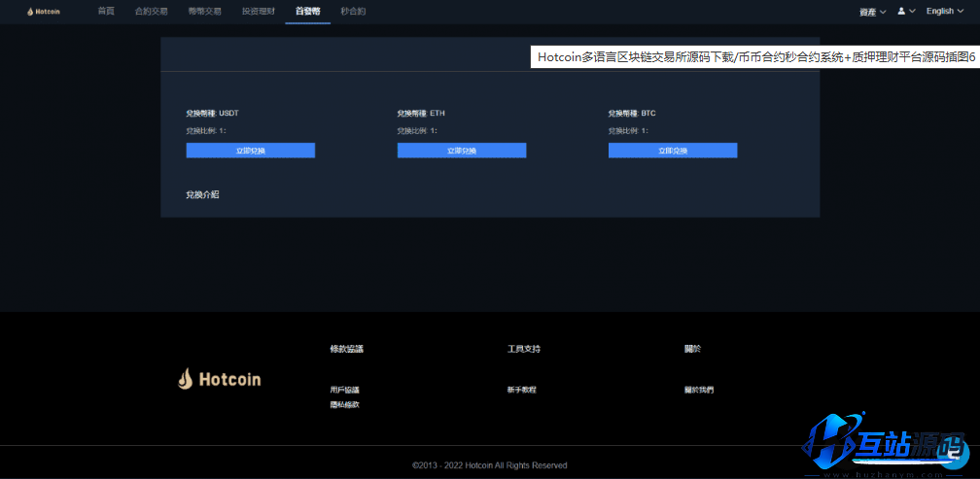Click the 兌換比例 text under BTC
This screenshot has width=980, height=479.
coord(628,130)
